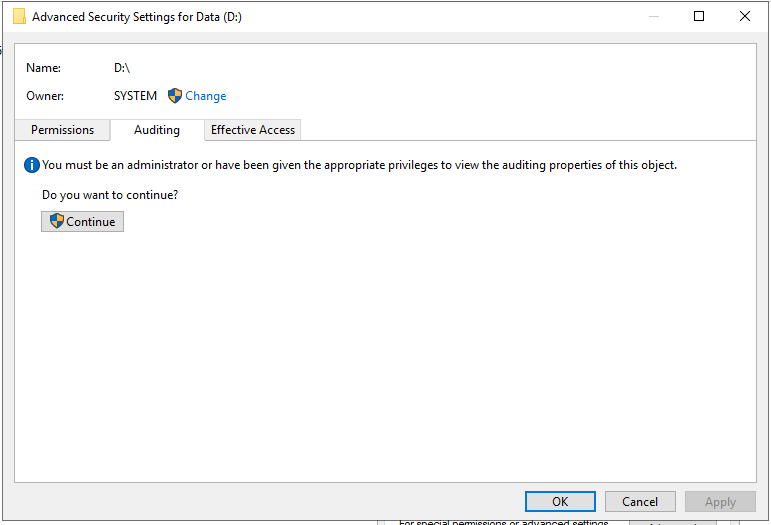Viewport: 771px width, 525px height.
Task: Click the administrator privileges message text
Action: (359, 165)
